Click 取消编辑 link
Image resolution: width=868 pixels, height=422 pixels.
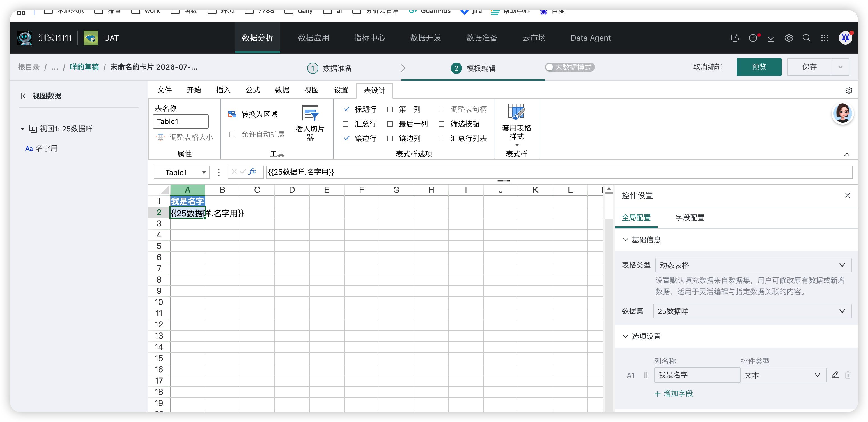pyautogui.click(x=707, y=67)
